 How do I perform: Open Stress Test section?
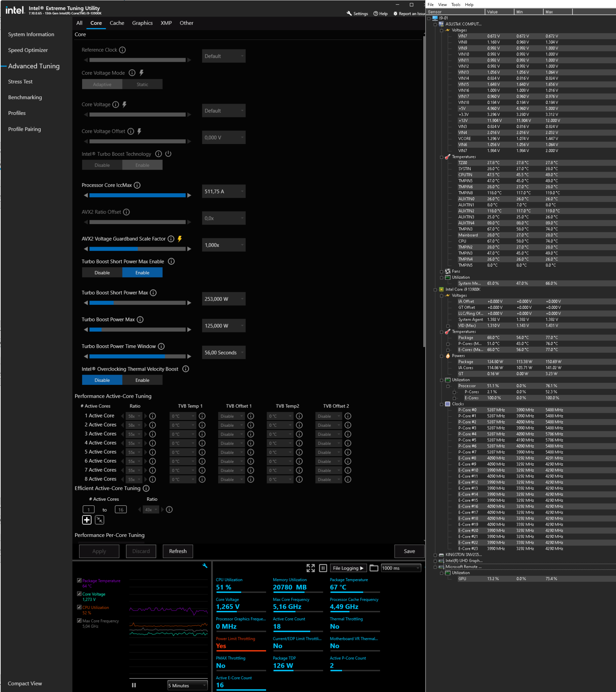tap(20, 81)
